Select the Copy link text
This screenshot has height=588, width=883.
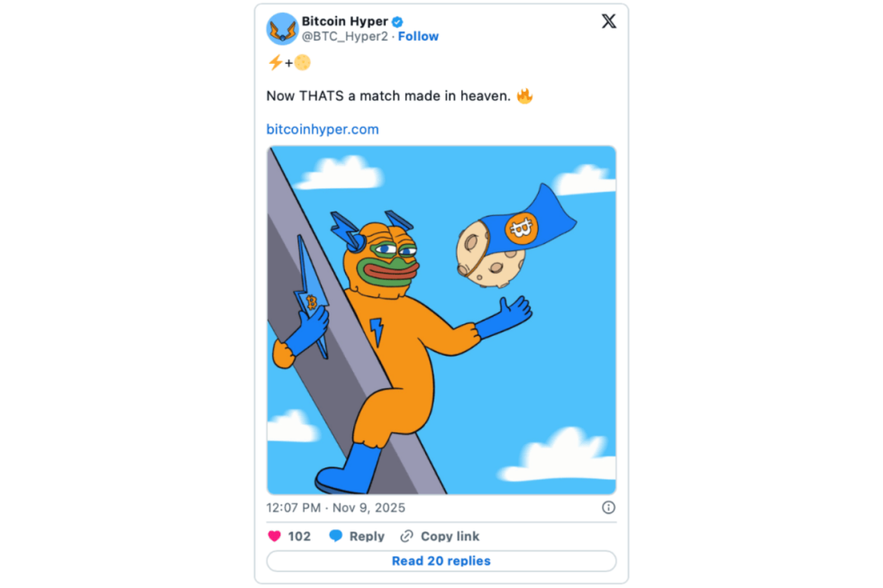click(450, 536)
